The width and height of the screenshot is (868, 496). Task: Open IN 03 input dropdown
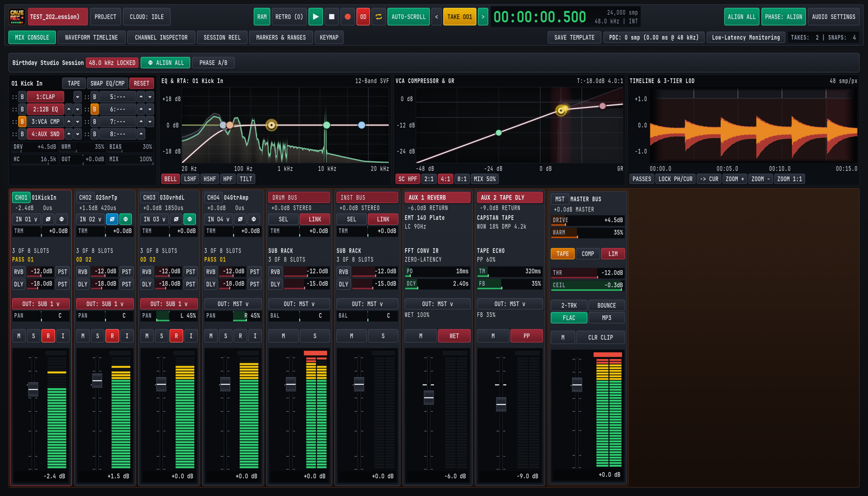click(x=155, y=219)
